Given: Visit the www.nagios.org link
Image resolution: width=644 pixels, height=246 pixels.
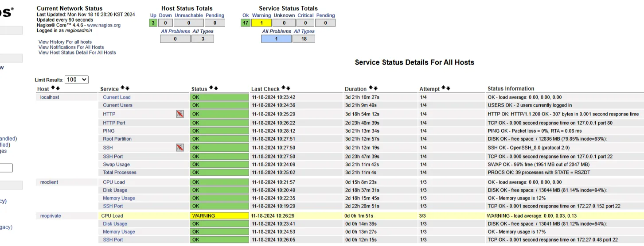Looking at the screenshot, I should pos(104,25).
